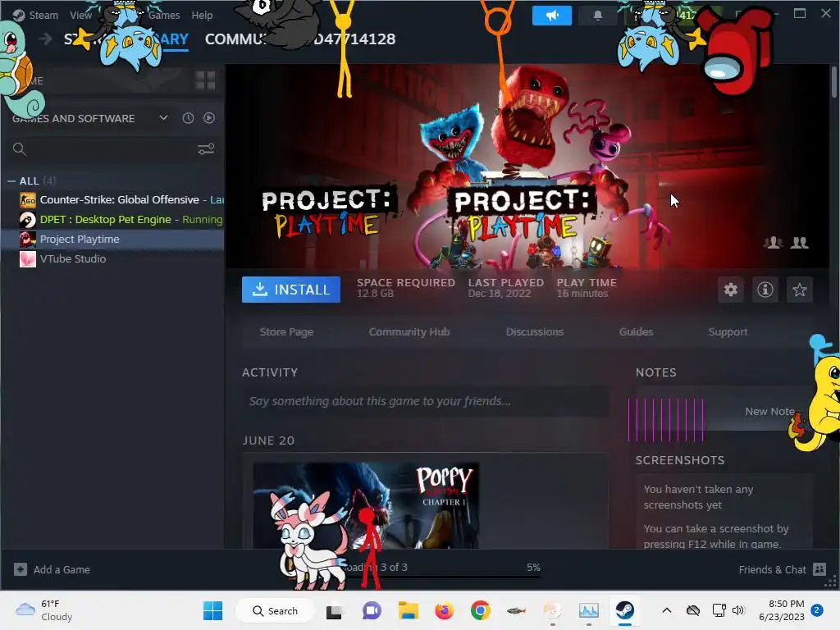Create a New Note
Image resolution: width=840 pixels, height=630 pixels.
[x=769, y=412]
